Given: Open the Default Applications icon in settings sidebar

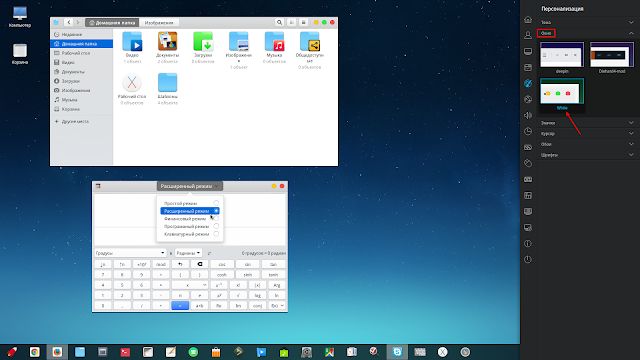Looking at the screenshot, I should tap(528, 67).
